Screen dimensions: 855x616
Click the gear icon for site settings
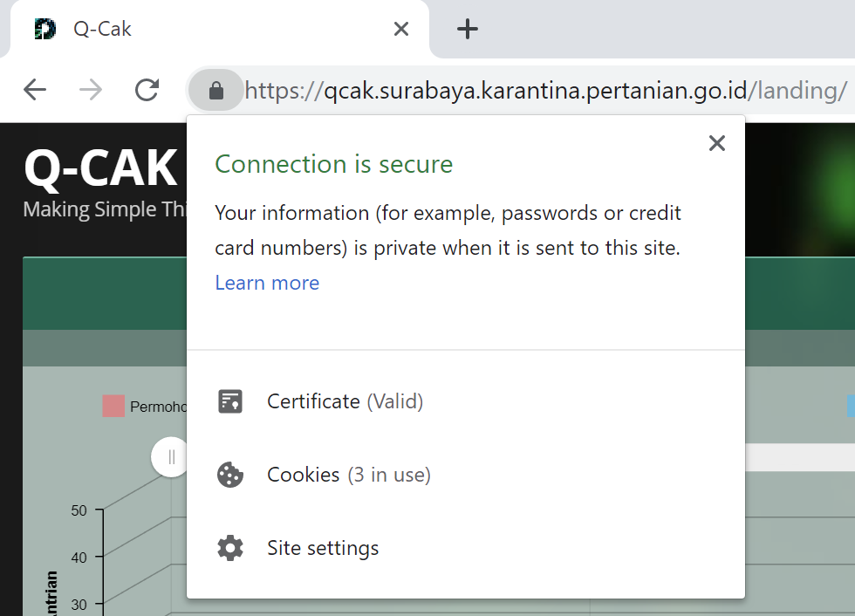[230, 548]
